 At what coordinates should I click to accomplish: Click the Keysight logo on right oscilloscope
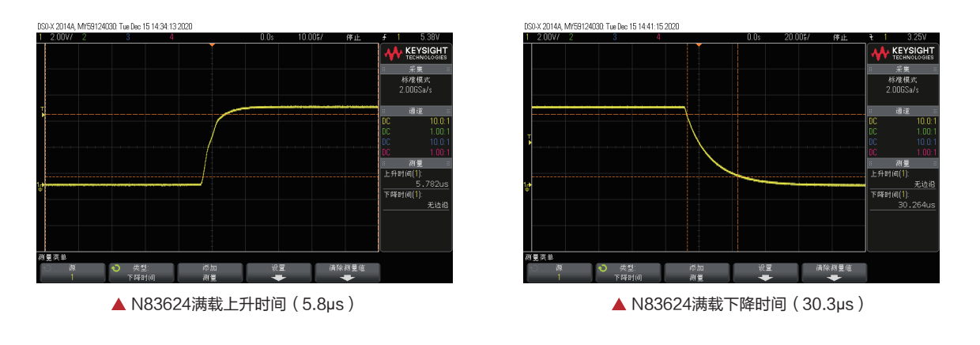click(903, 54)
